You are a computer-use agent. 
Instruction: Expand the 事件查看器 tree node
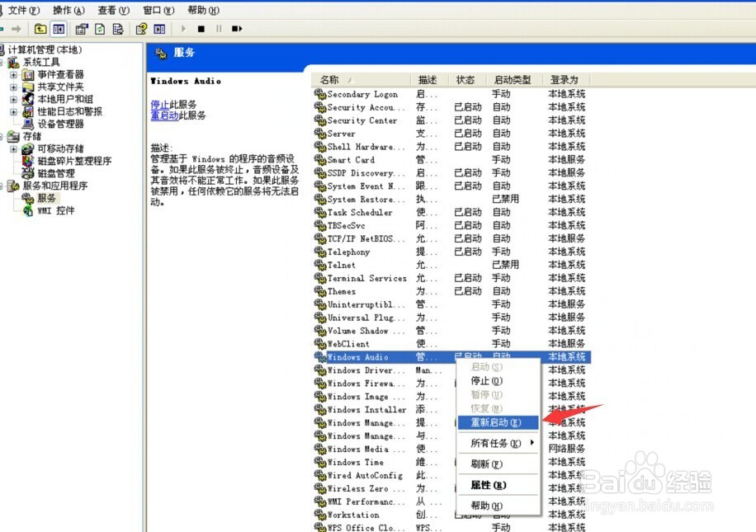[14, 74]
